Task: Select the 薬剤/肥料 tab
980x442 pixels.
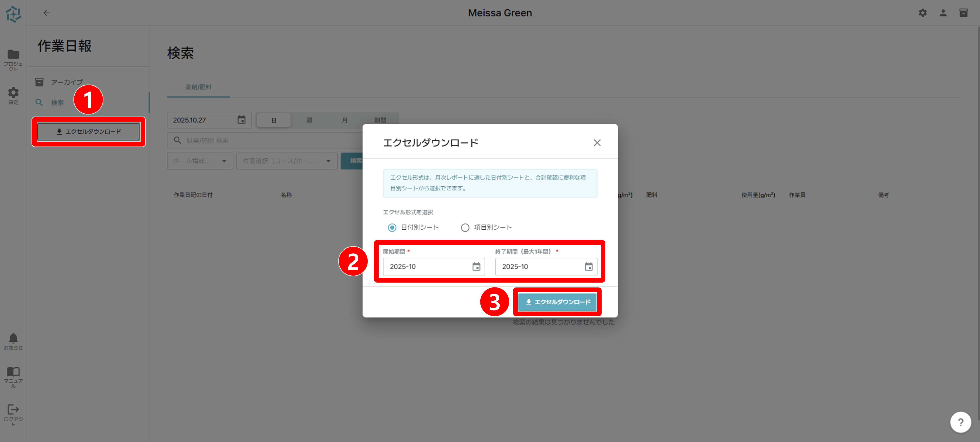Action: click(x=198, y=87)
